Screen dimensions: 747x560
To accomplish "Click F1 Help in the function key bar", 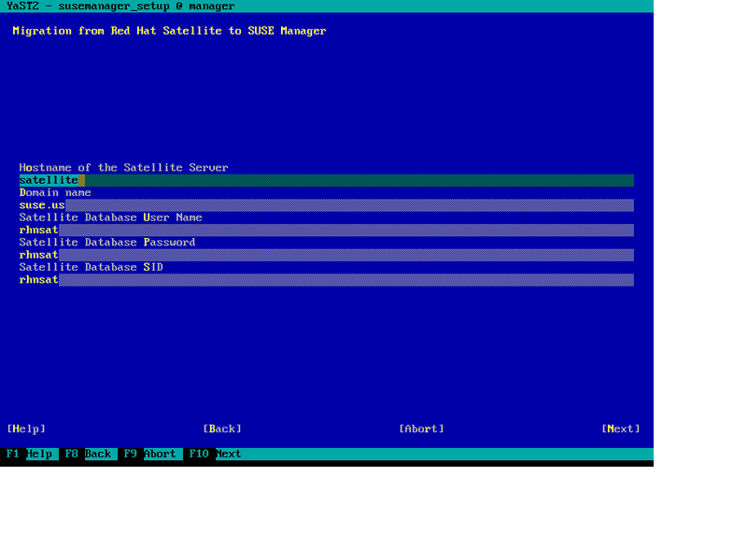I will click(x=30, y=454).
